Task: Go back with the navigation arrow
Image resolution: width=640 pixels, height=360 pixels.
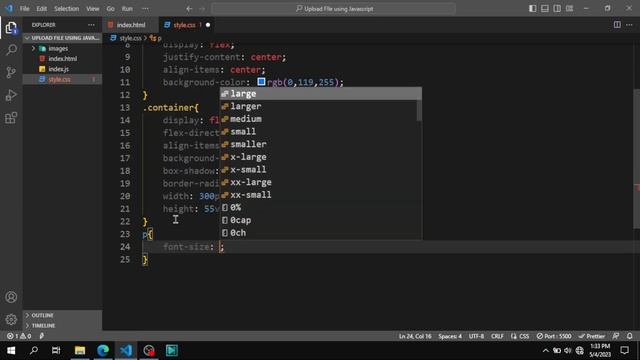Action: click(x=189, y=9)
